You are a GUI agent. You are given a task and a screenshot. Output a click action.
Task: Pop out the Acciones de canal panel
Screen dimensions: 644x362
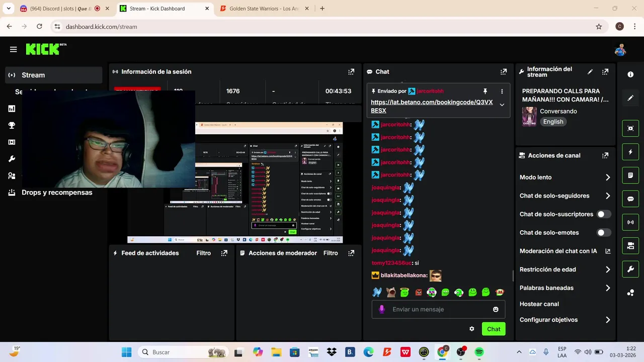tap(605, 156)
